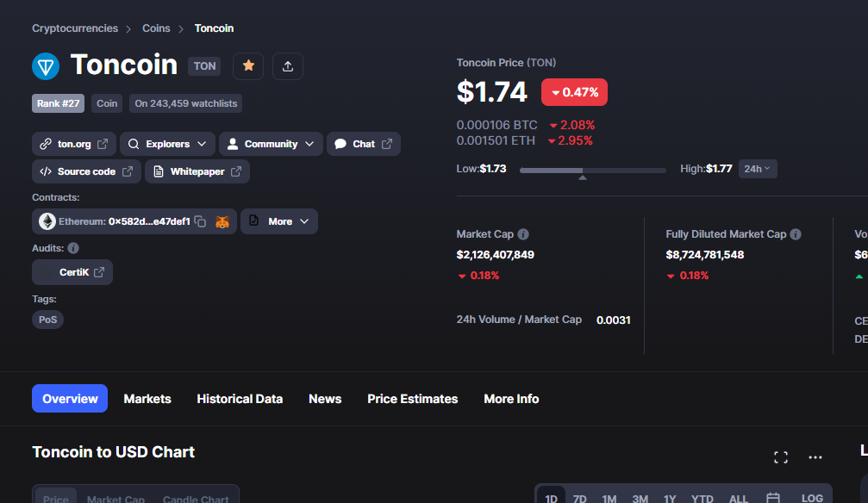This screenshot has height=503, width=868.
Task: Open the chart calendar date picker
Action: tap(773, 498)
